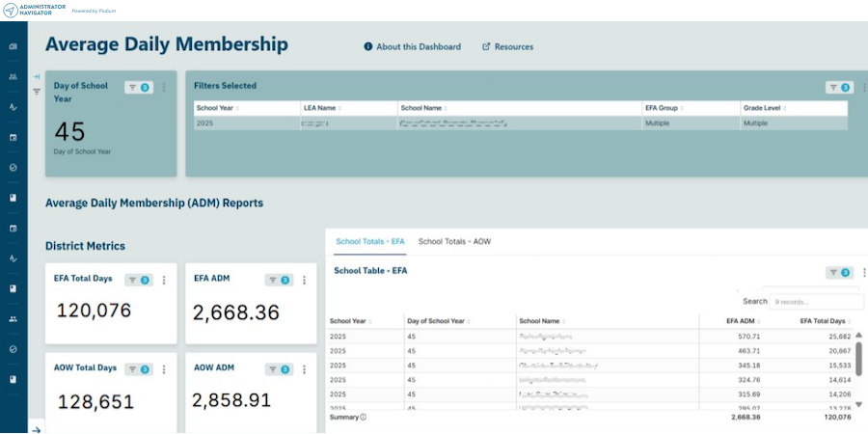Click the info icon next to Summary
The width and height of the screenshot is (868, 434).
click(364, 417)
